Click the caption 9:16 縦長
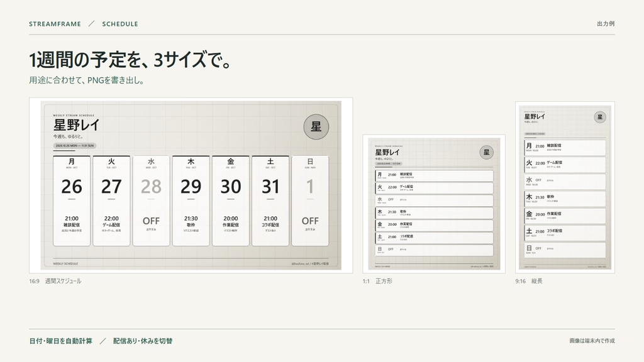The width and height of the screenshot is (644, 362). [x=529, y=281]
